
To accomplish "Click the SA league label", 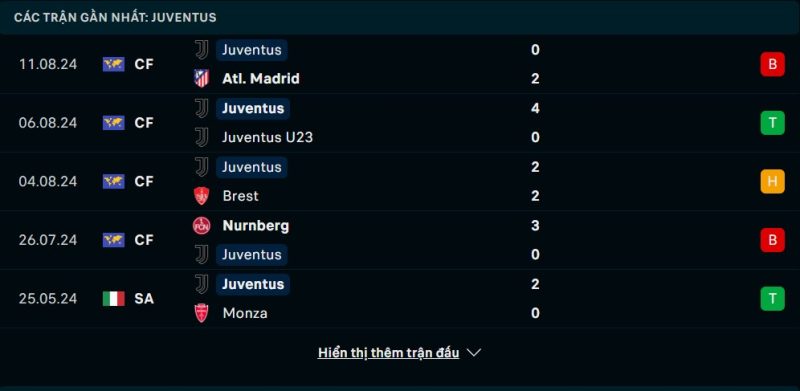I will point(144,299).
